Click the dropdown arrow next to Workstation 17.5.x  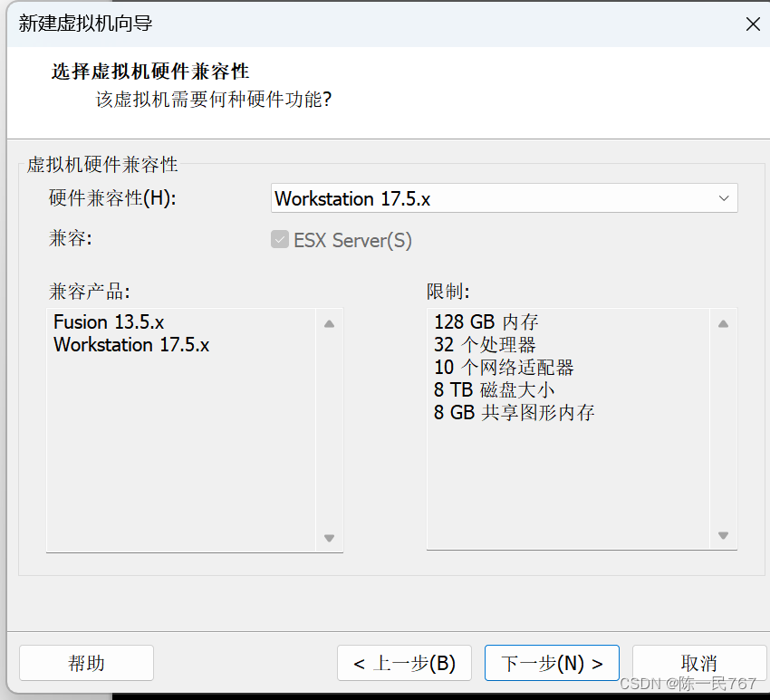[723, 198]
